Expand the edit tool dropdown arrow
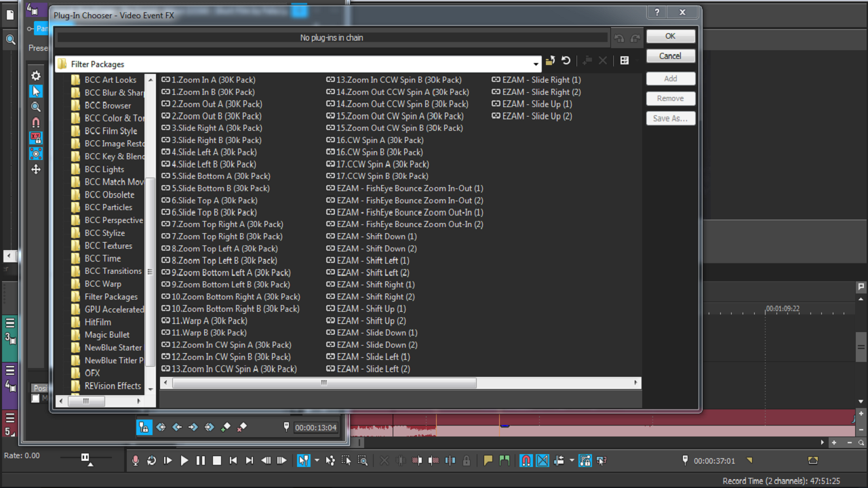868x488 pixels. (317, 461)
